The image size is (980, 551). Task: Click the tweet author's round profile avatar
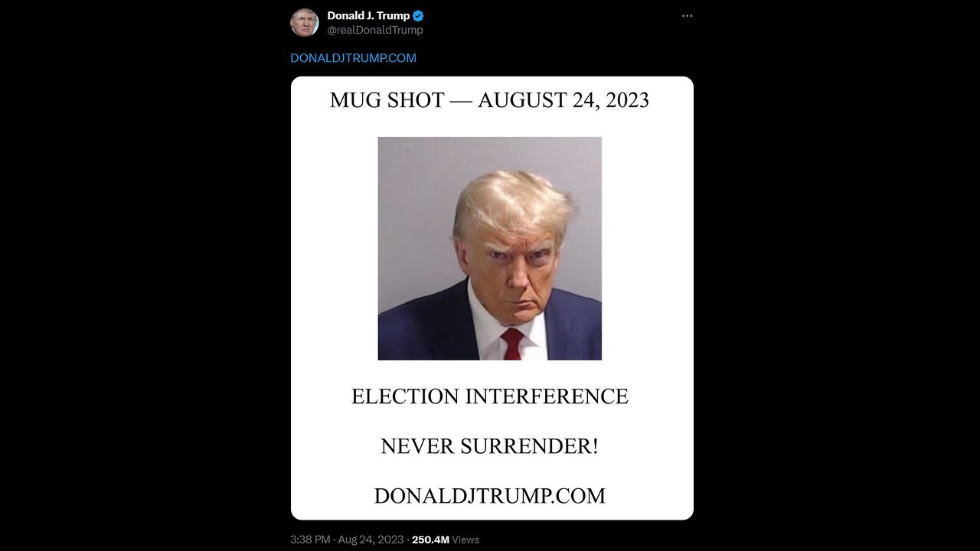pos(304,22)
